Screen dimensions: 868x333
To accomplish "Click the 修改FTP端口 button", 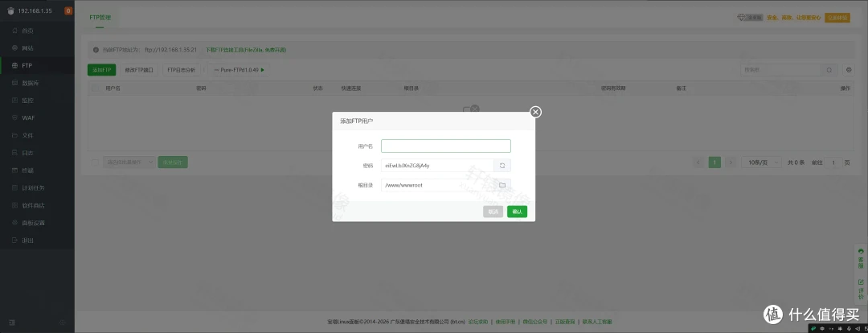I will point(139,70).
